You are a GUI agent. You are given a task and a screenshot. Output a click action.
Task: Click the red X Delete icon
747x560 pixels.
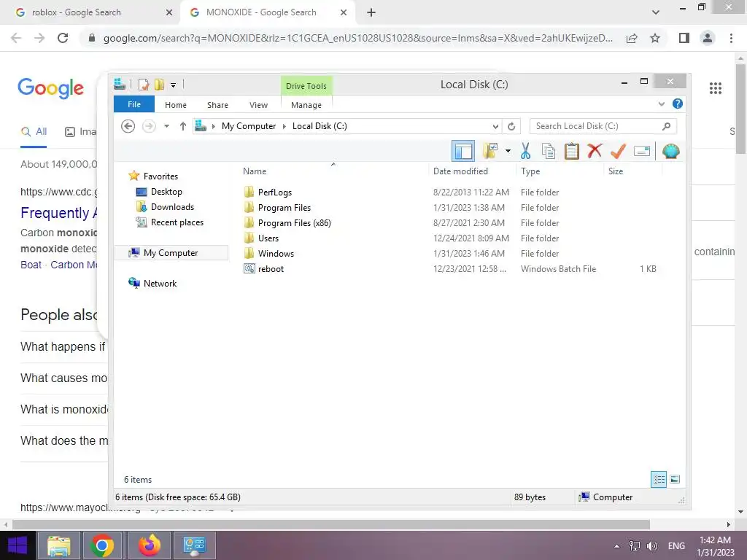(x=594, y=151)
